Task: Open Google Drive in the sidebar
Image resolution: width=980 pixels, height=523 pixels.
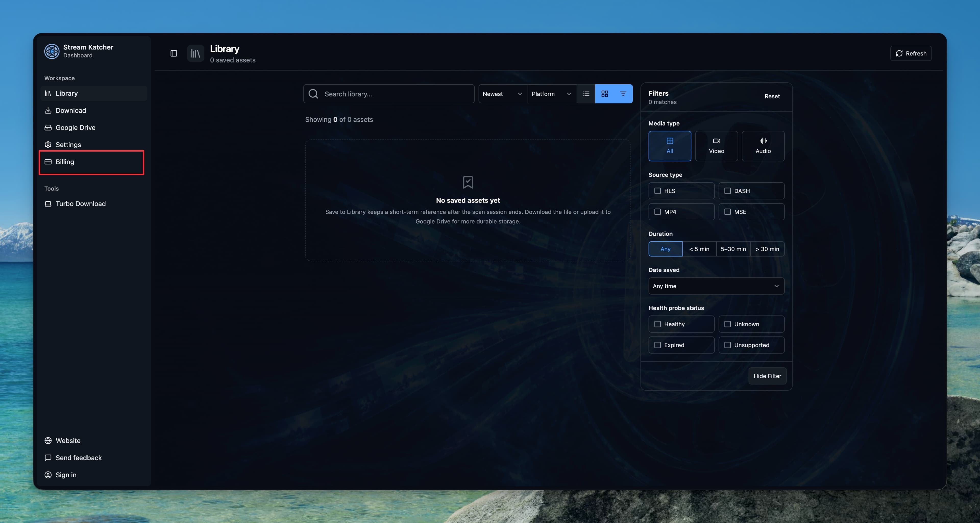Action: tap(94, 127)
